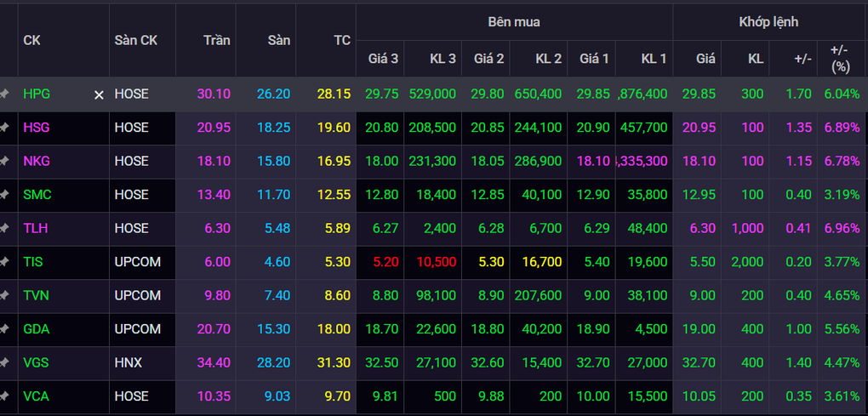Click the Giá 1 column header
This screenshot has height=416, width=868.
tap(594, 58)
